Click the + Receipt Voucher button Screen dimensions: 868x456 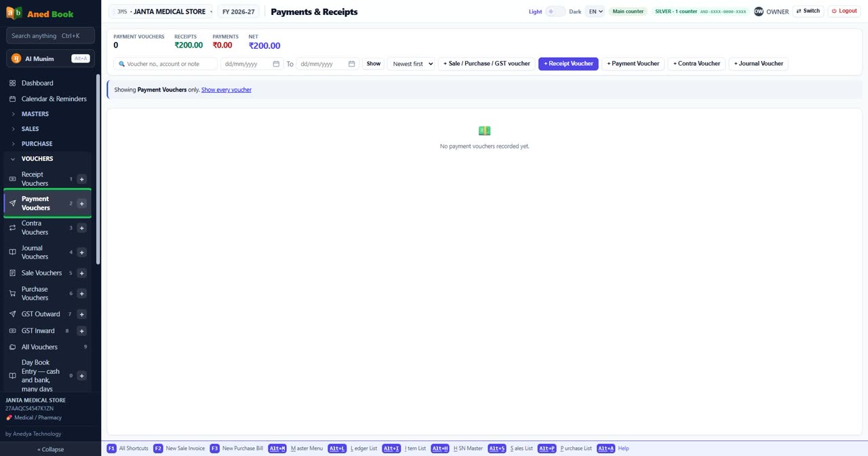568,64
